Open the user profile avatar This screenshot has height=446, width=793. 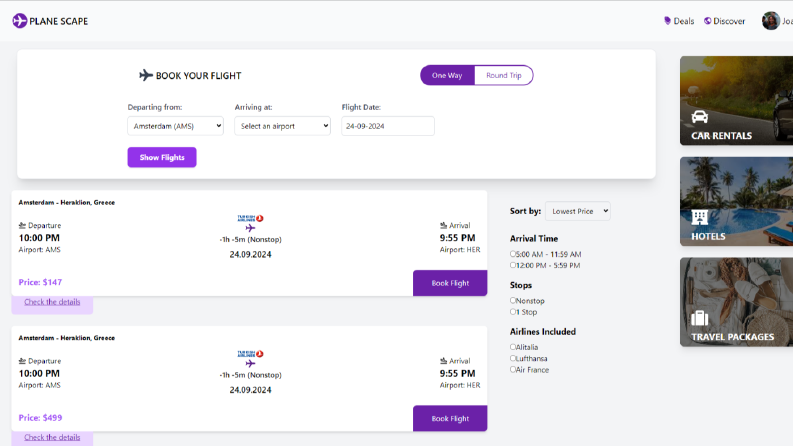[770, 21]
